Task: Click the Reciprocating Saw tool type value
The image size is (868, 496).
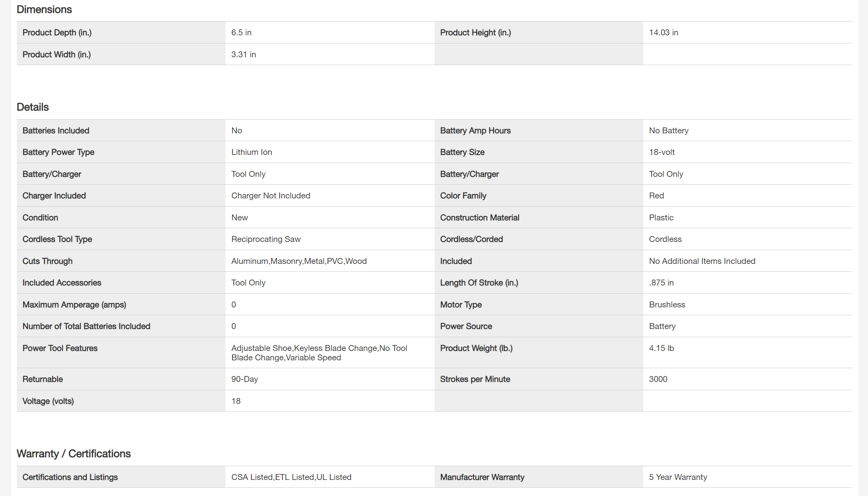Action: tap(266, 239)
